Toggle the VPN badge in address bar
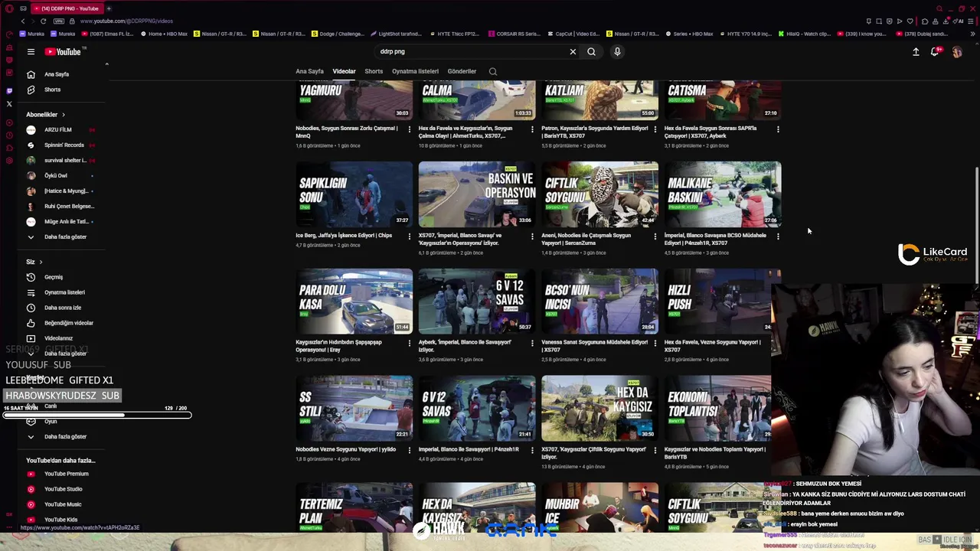980x551 pixels. point(59,21)
